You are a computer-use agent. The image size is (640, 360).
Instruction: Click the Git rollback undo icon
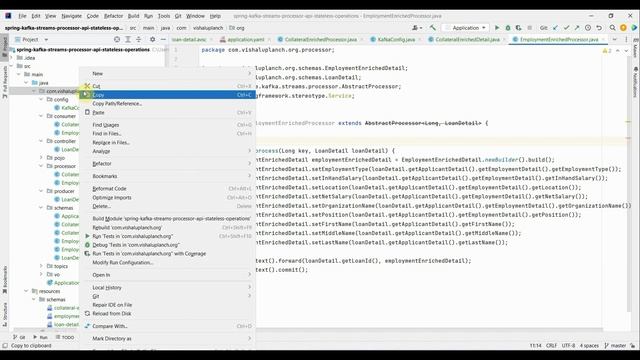[x=599, y=28]
